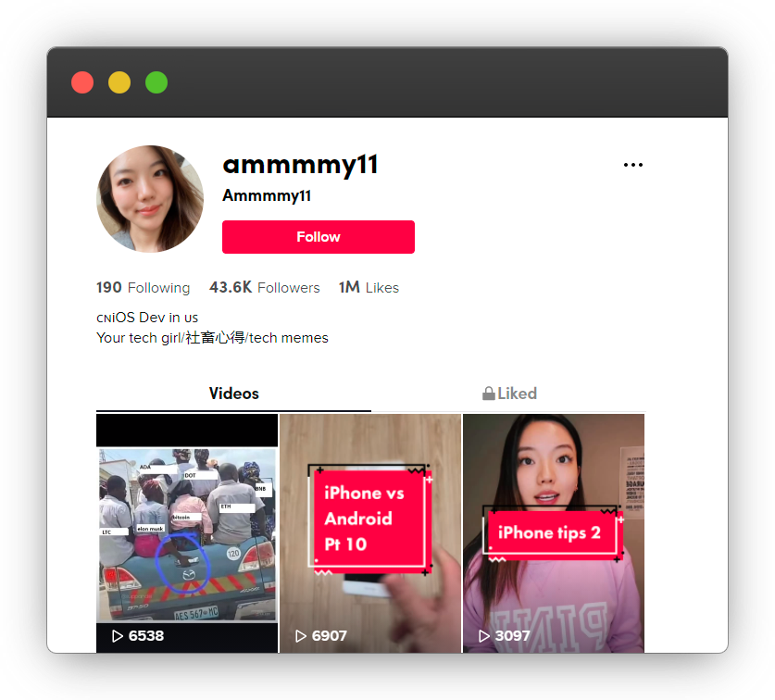Click the 6538 view count

pos(145,636)
